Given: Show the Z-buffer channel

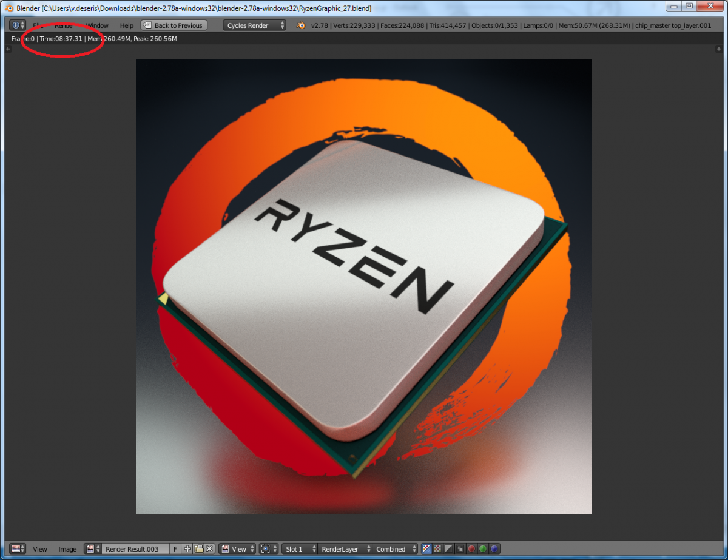Looking at the screenshot, I should 460,548.
